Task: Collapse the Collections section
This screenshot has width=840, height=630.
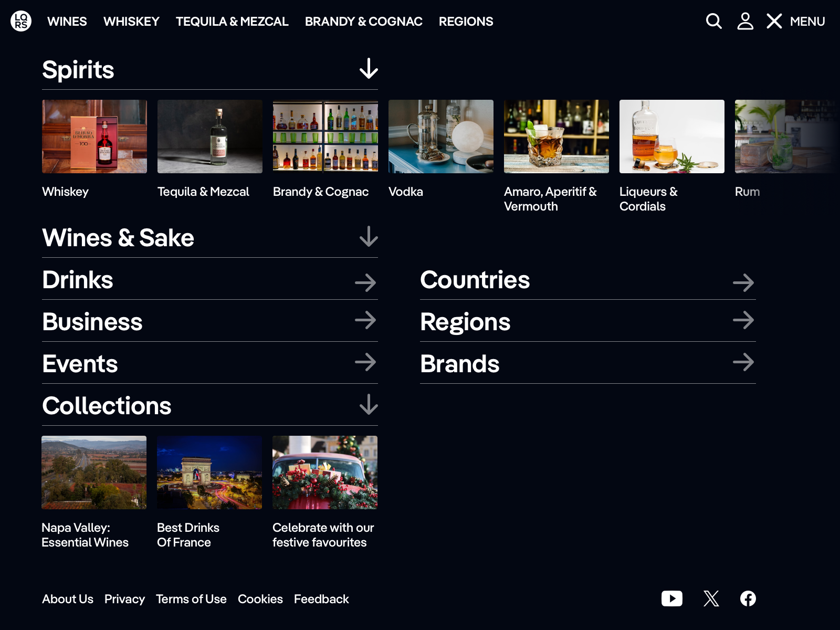Action: pyautogui.click(x=370, y=405)
